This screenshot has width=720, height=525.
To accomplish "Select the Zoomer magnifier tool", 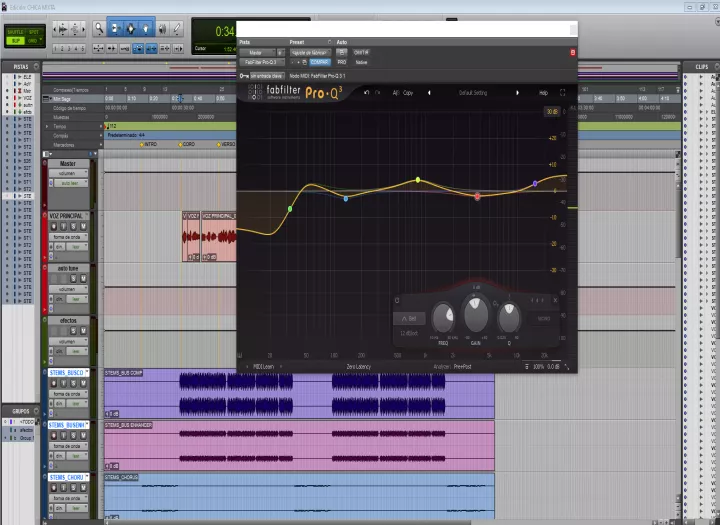I will [99, 28].
